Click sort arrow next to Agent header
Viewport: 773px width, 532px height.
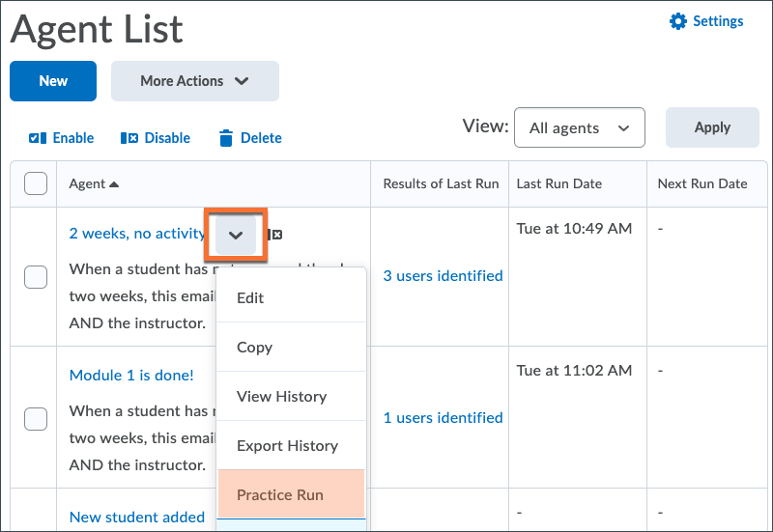point(114,183)
